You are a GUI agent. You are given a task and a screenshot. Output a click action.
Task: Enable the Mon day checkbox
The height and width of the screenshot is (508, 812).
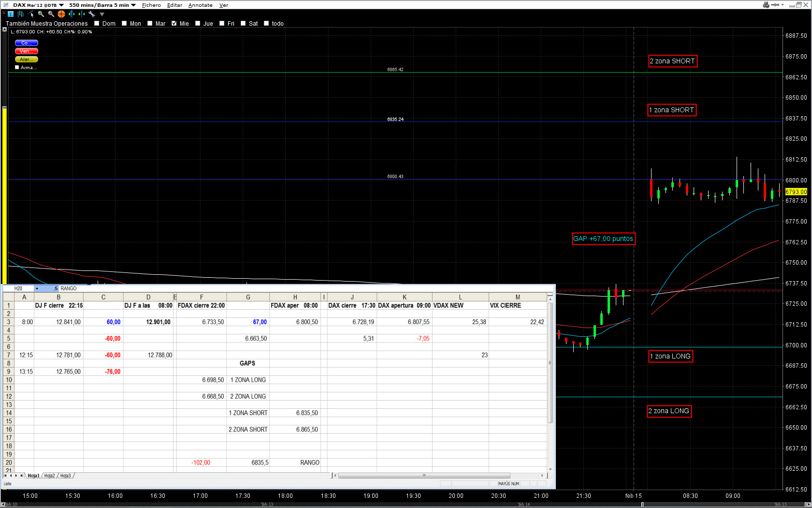(124, 23)
